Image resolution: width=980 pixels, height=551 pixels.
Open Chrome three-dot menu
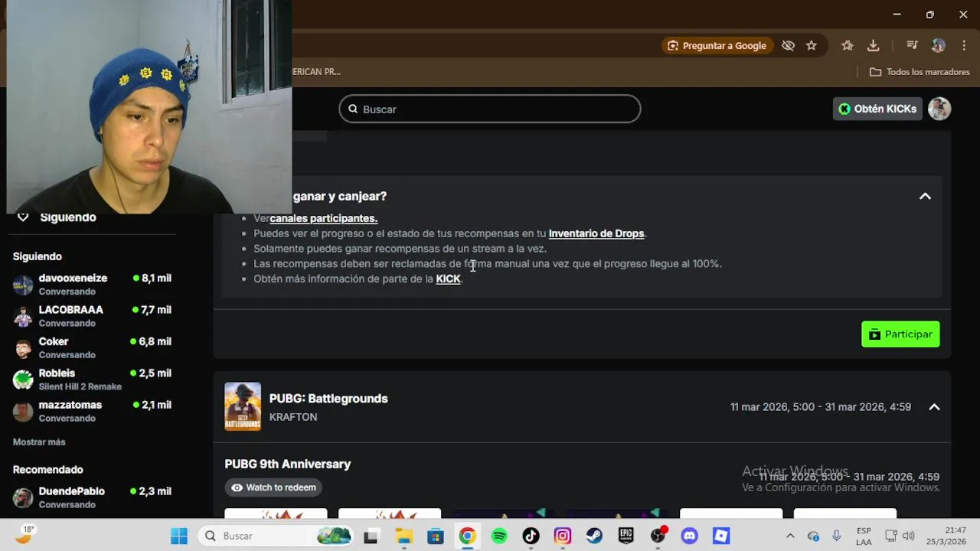(x=963, y=46)
